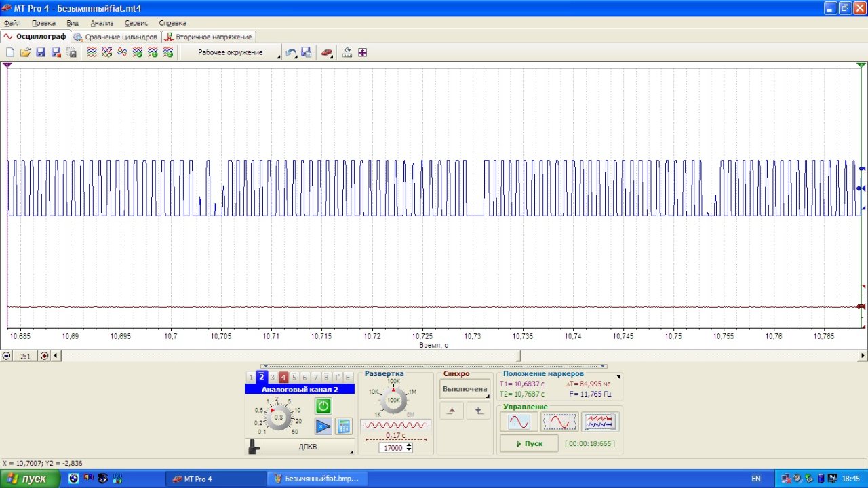868x488 pixels.
Task: Click the undo arrow icon in toolbar
Action: (x=291, y=52)
